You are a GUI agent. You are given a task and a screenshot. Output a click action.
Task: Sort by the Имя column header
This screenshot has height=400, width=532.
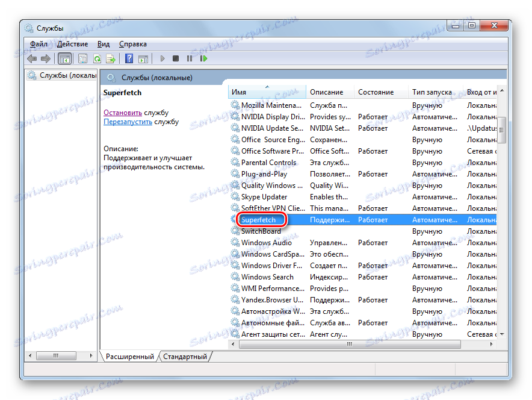267,92
